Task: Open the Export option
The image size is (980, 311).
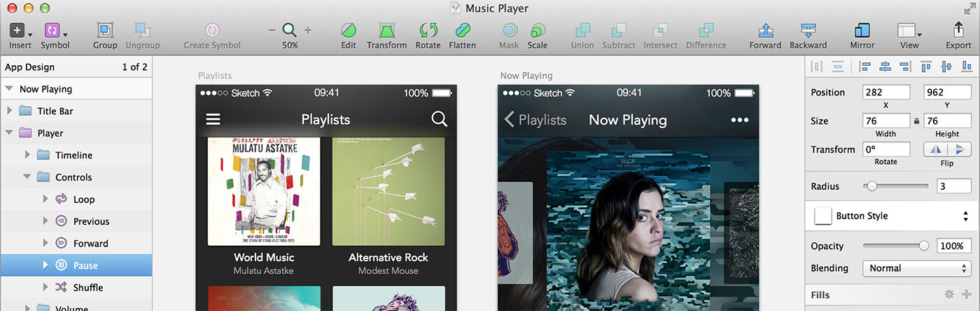Action: (958, 31)
